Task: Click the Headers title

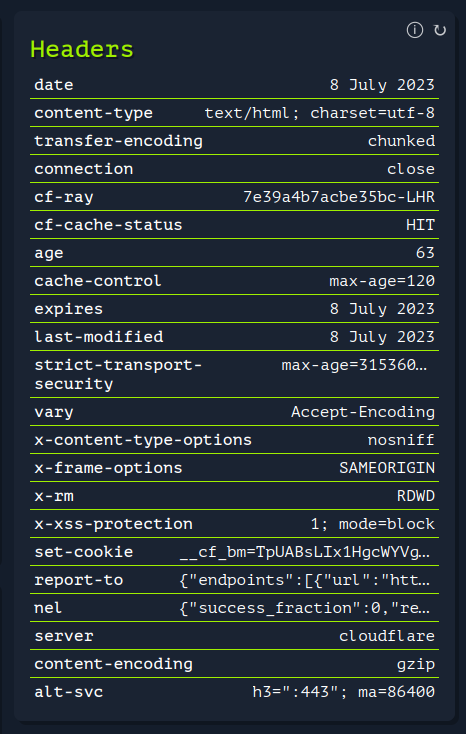Action: click(82, 49)
